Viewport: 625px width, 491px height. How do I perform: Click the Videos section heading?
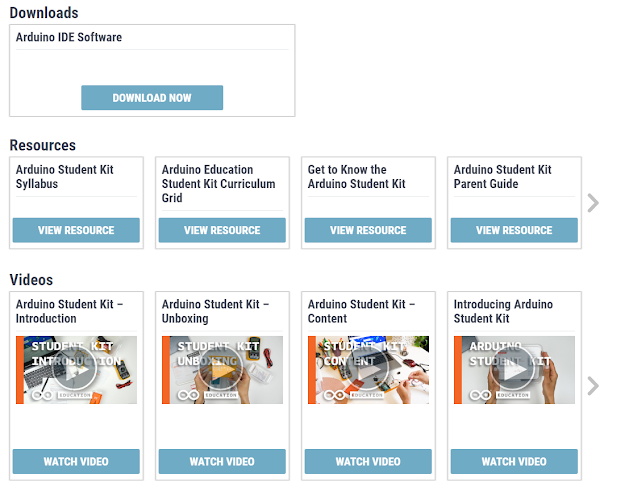click(31, 280)
